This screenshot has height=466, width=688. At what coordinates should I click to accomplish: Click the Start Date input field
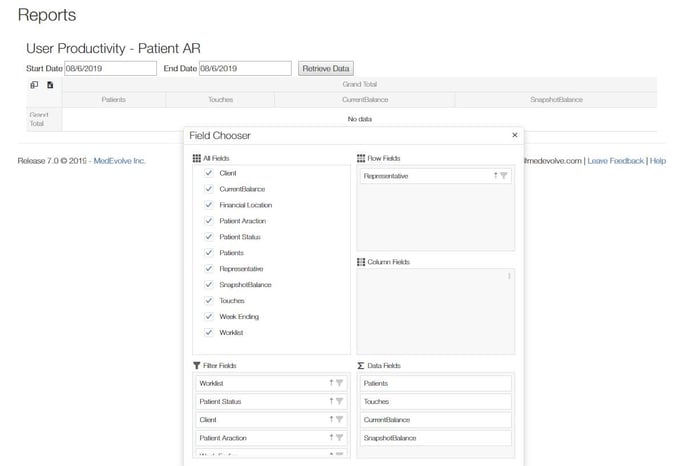click(110, 68)
